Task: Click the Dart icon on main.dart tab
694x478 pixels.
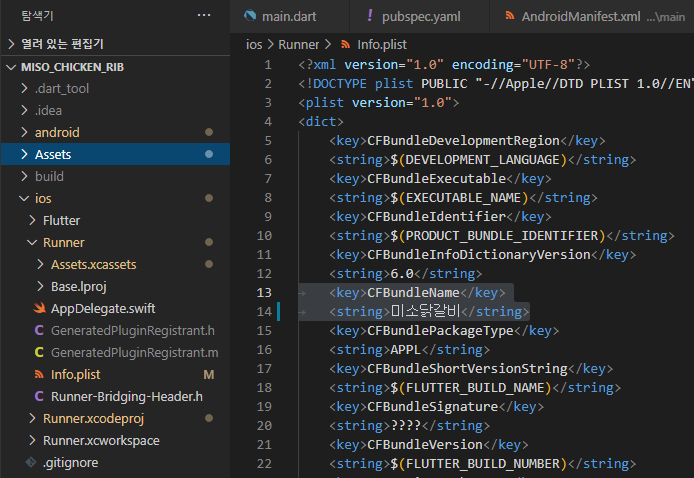Action: pyautogui.click(x=250, y=16)
